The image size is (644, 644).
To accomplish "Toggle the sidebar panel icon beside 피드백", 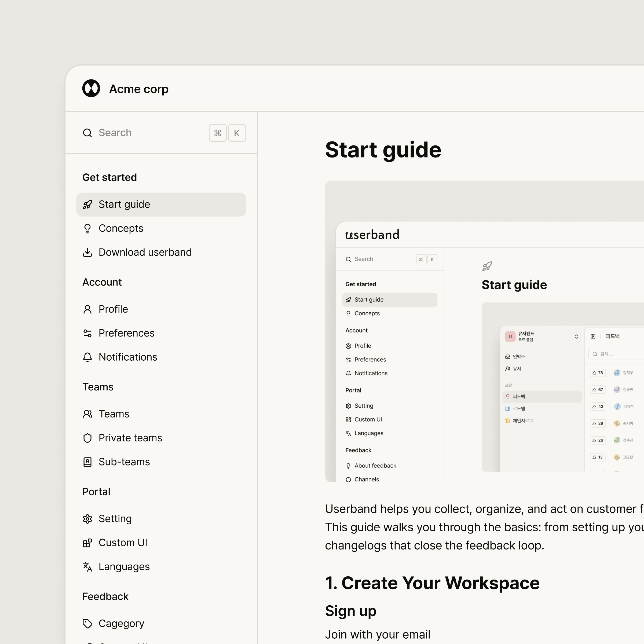I will click(x=593, y=336).
